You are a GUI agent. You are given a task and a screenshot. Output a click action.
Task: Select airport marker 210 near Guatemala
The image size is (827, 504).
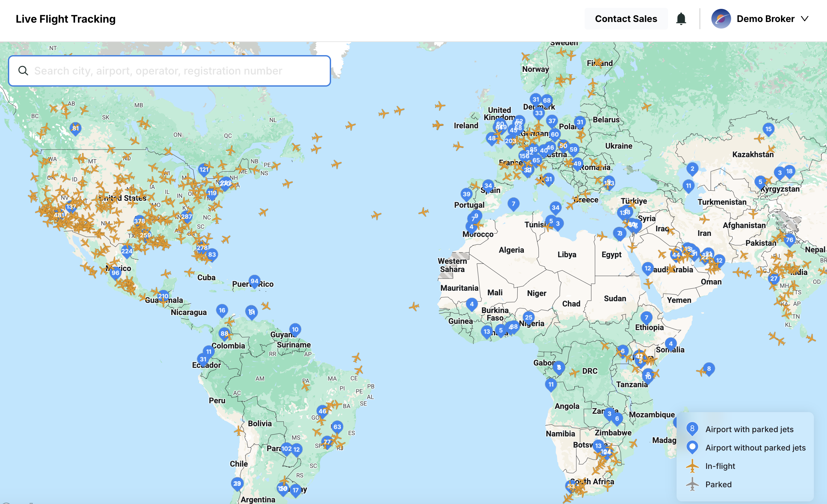(x=163, y=297)
